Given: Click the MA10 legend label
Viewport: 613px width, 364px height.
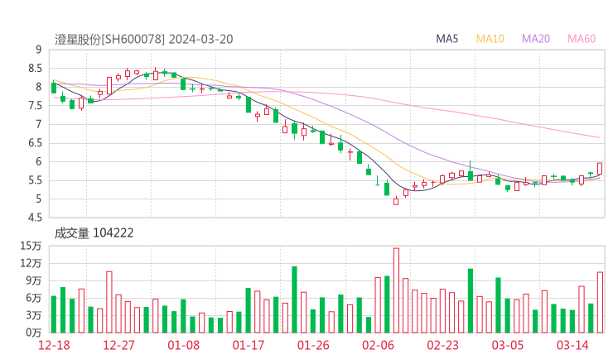Looking at the screenshot, I should (x=490, y=39).
